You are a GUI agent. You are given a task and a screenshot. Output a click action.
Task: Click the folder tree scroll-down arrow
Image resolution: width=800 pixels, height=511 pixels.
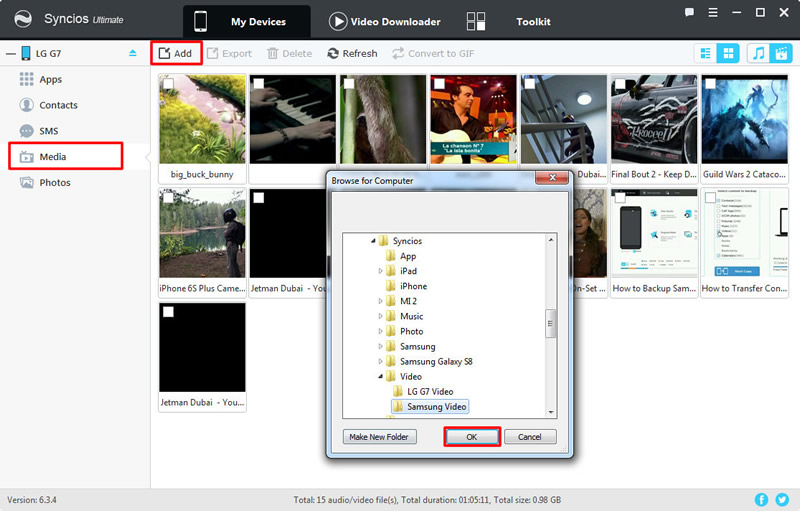pyautogui.click(x=551, y=412)
